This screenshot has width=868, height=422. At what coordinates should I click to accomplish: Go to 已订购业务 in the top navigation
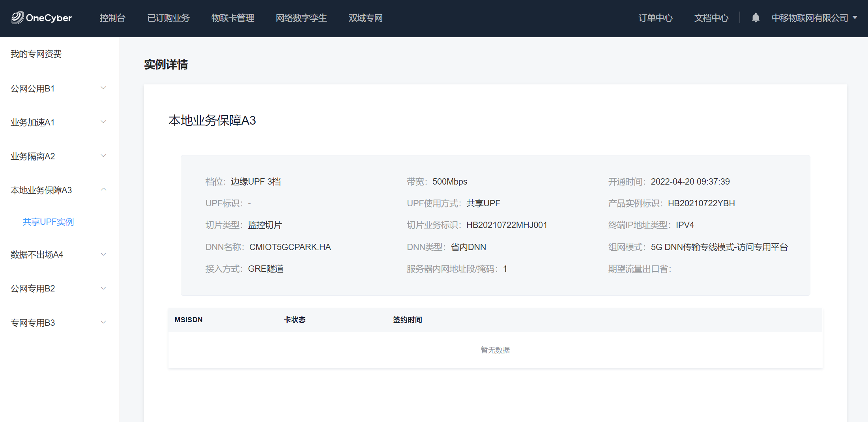[x=168, y=18]
